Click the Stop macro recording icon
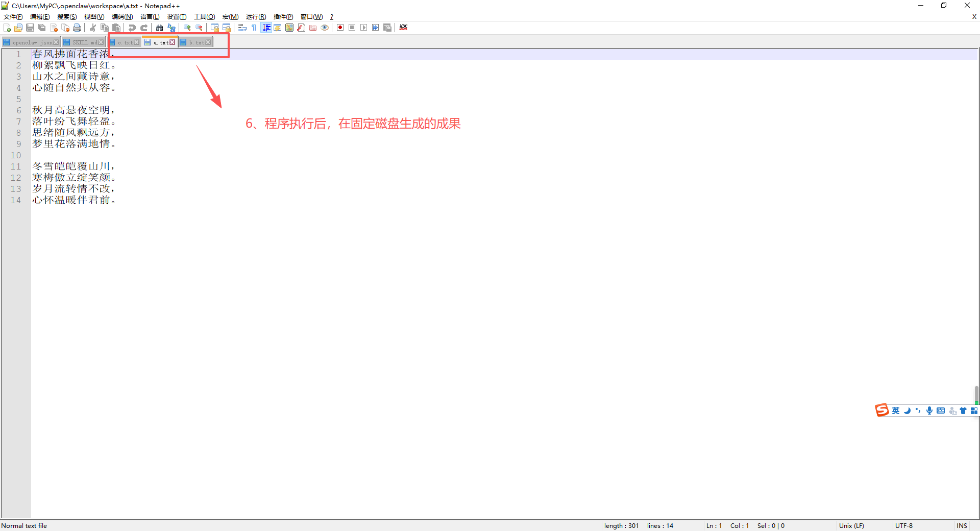The height and width of the screenshot is (531, 980). [x=352, y=28]
